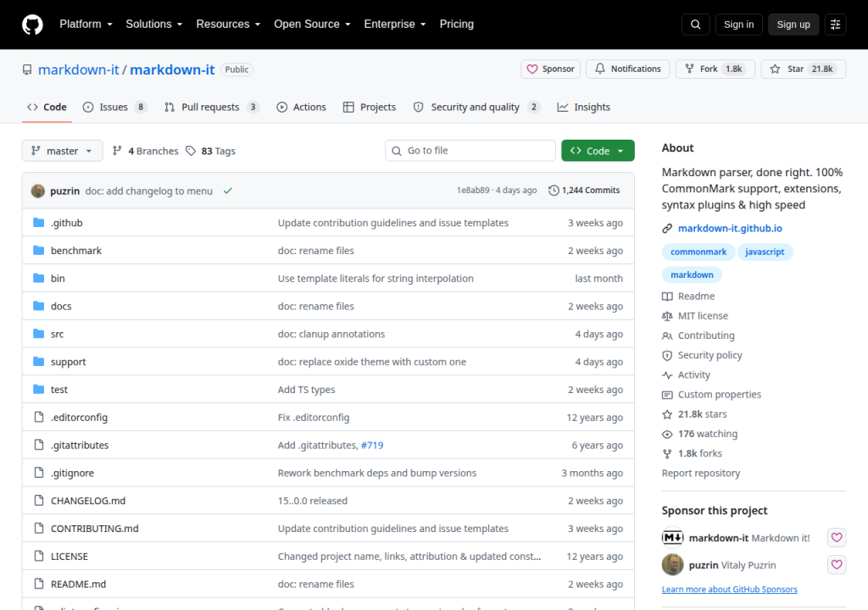Select the Code tab
868x610 pixels.
click(47, 107)
